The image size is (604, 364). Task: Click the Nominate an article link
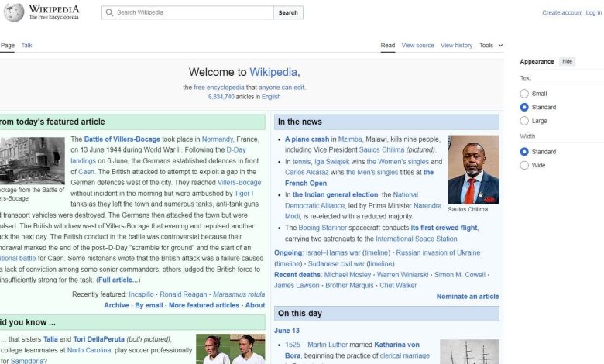click(x=468, y=297)
